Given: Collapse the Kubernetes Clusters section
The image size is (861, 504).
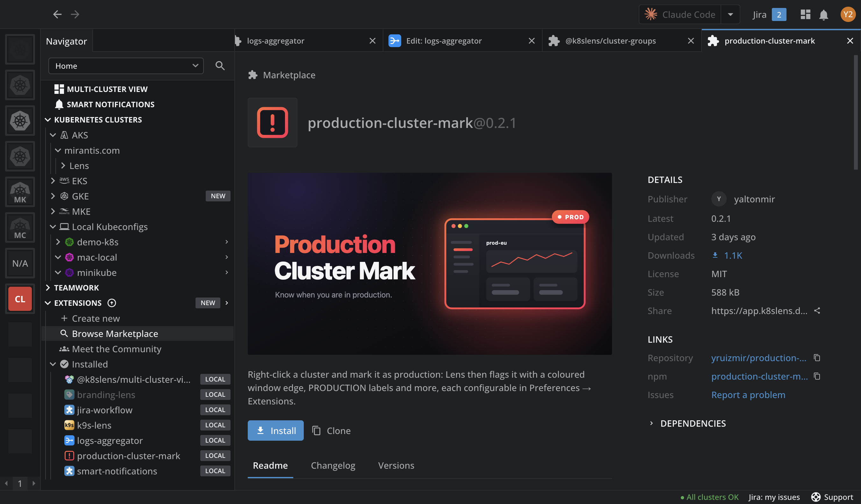Looking at the screenshot, I should point(48,120).
